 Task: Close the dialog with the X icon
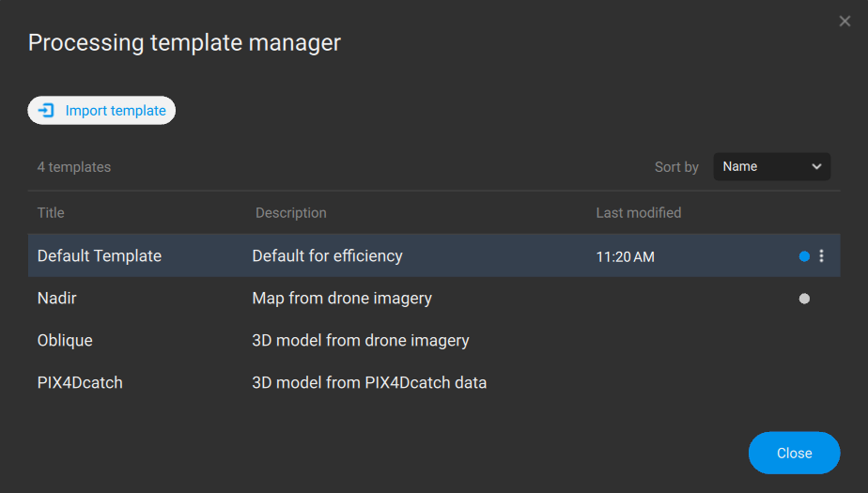click(x=845, y=22)
